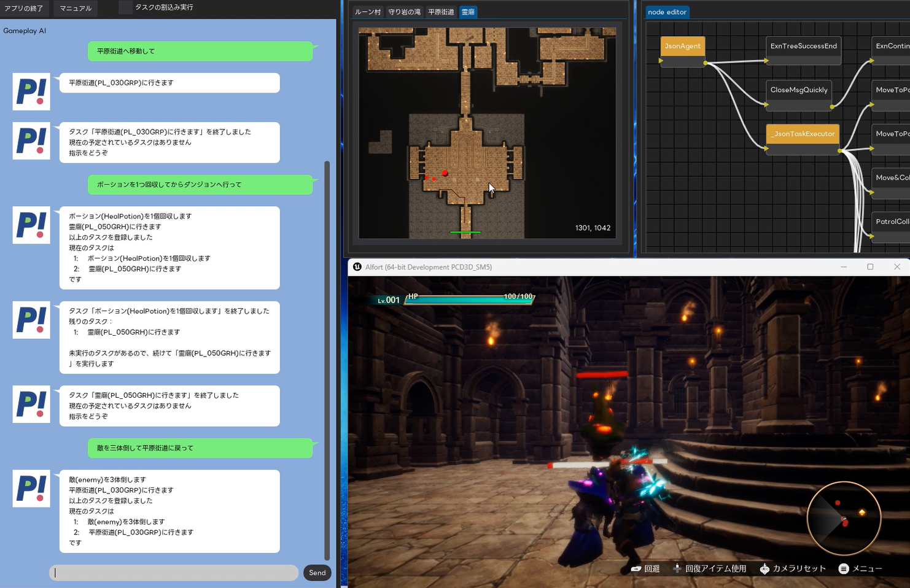
Task: Switch to the 守り岩の滝 map tab
Action: 404,12
